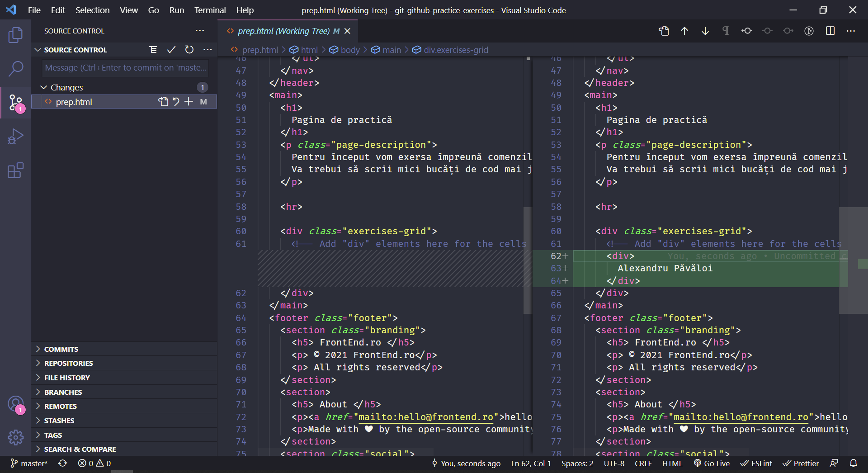Refresh the source control panel
The width and height of the screenshot is (868, 473).
point(189,50)
